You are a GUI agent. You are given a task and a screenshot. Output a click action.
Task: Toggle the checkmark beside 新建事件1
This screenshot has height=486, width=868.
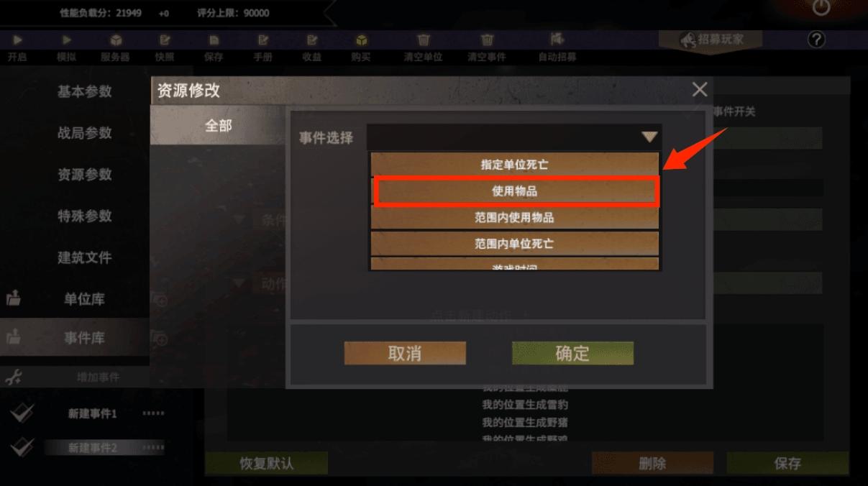point(22,413)
